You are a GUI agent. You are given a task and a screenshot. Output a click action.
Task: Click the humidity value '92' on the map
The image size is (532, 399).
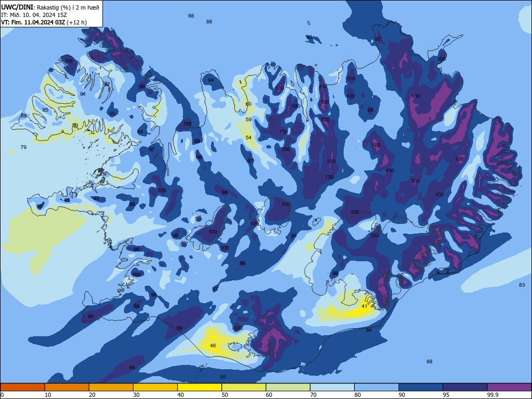[x=215, y=289]
